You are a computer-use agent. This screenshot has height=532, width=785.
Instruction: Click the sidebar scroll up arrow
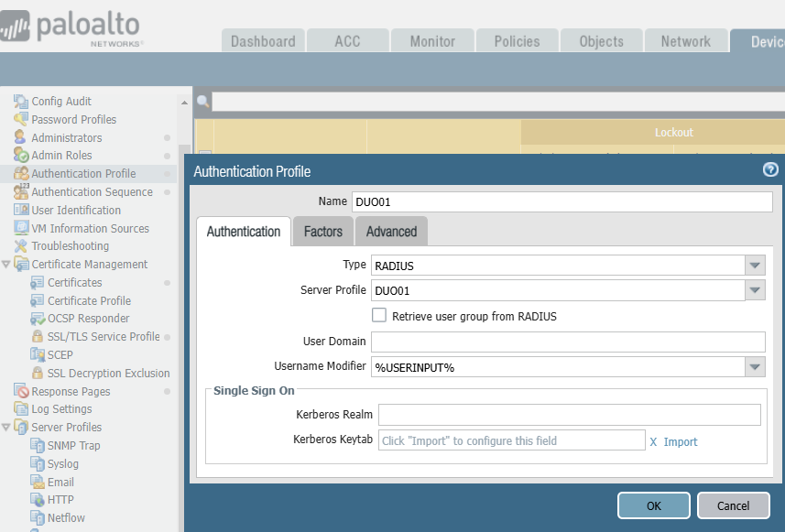tap(184, 102)
